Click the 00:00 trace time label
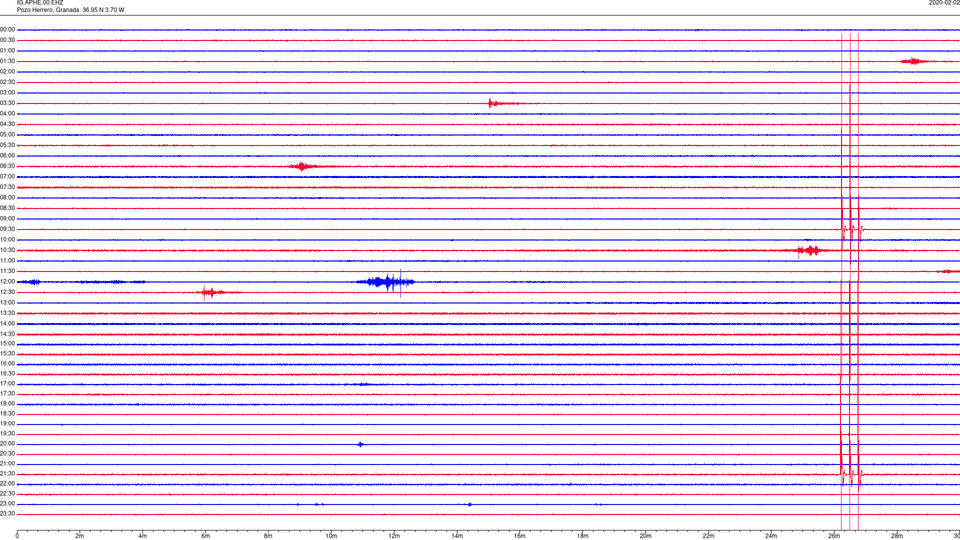 tap(7, 29)
